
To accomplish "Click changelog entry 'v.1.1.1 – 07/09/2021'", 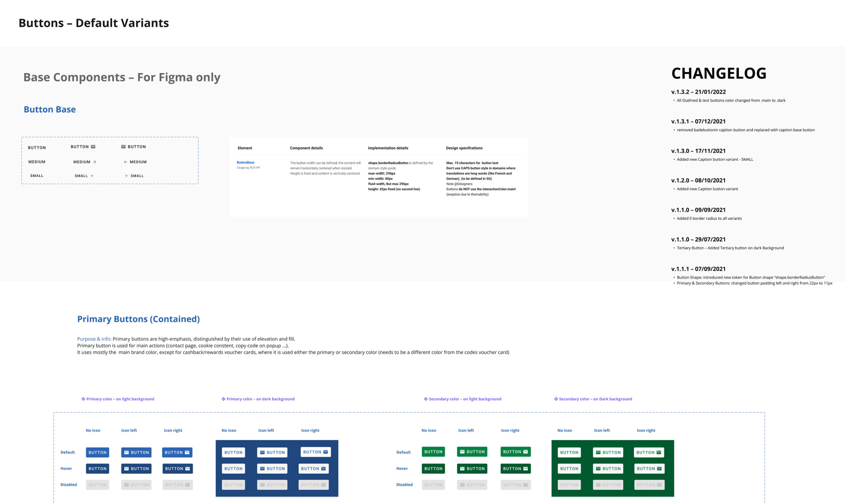I will [699, 269].
